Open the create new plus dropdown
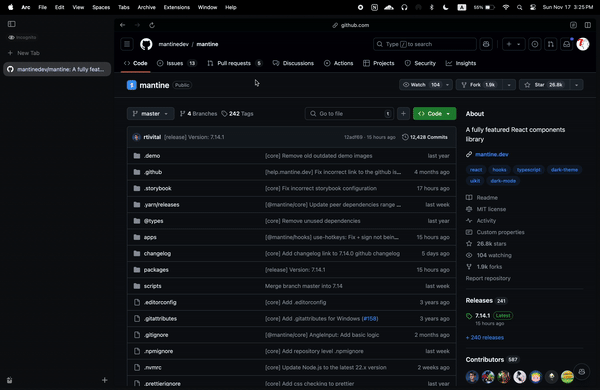 (x=513, y=44)
